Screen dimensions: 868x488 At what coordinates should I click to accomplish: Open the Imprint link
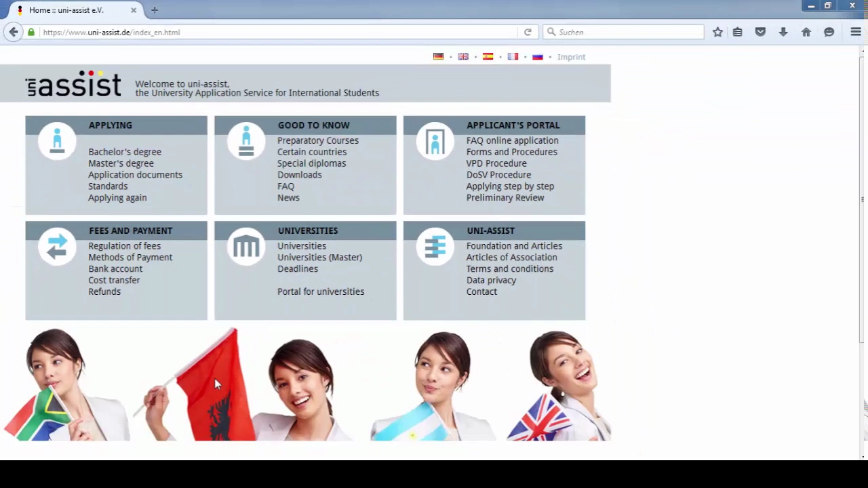[x=571, y=57]
